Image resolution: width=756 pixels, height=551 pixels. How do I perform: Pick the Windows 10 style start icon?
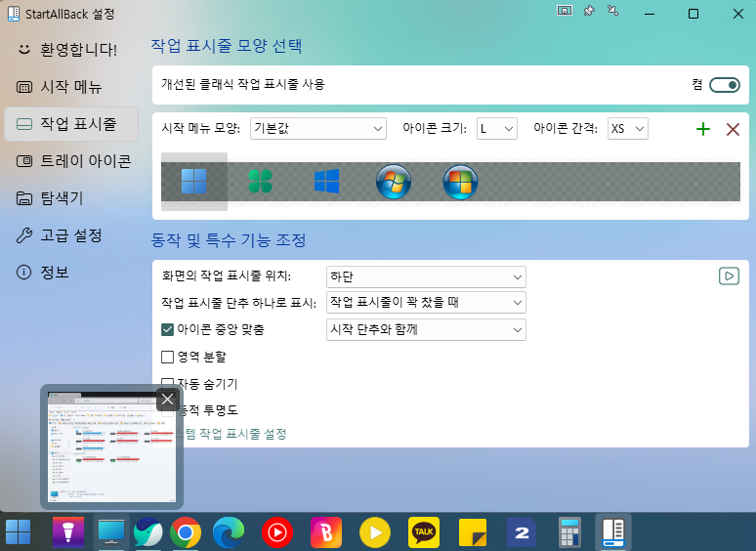click(x=326, y=182)
